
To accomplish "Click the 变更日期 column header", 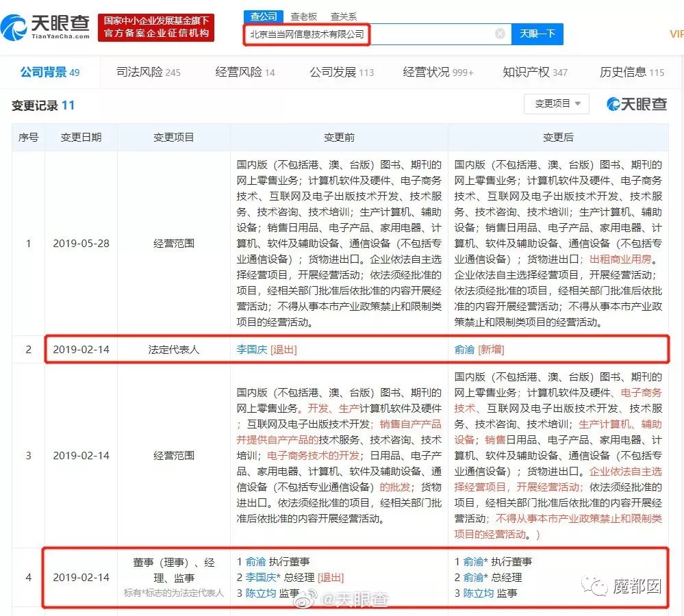I will [x=81, y=138].
